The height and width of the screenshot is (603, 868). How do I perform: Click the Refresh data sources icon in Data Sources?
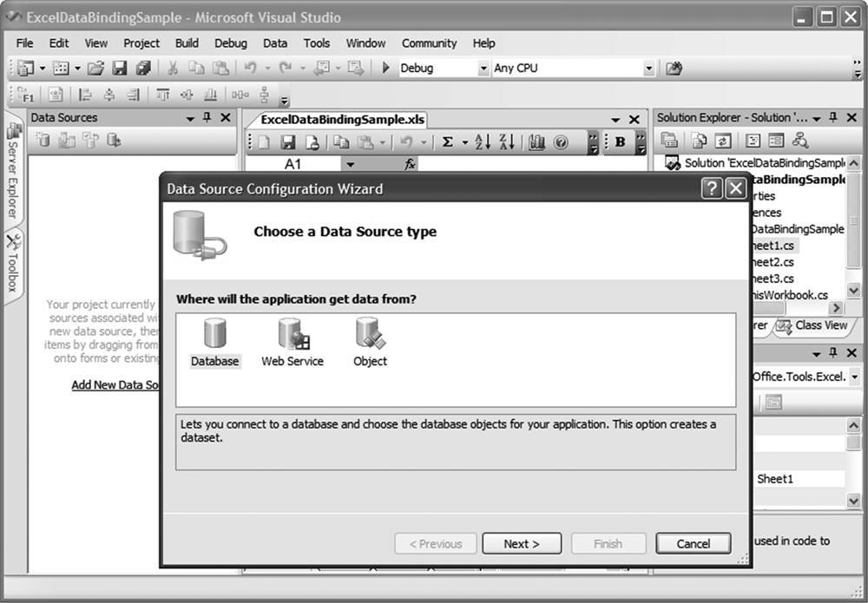[114, 141]
